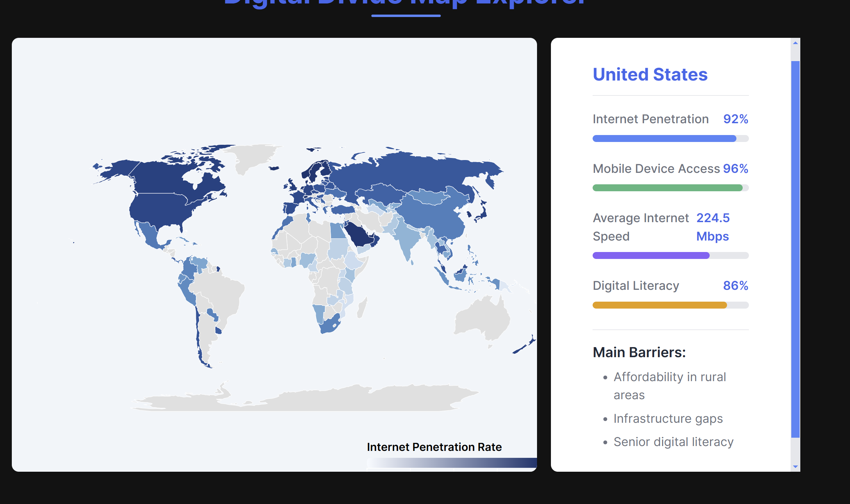850x504 pixels.
Task: Click the scroll up arrow in details panel
Action: (x=795, y=43)
